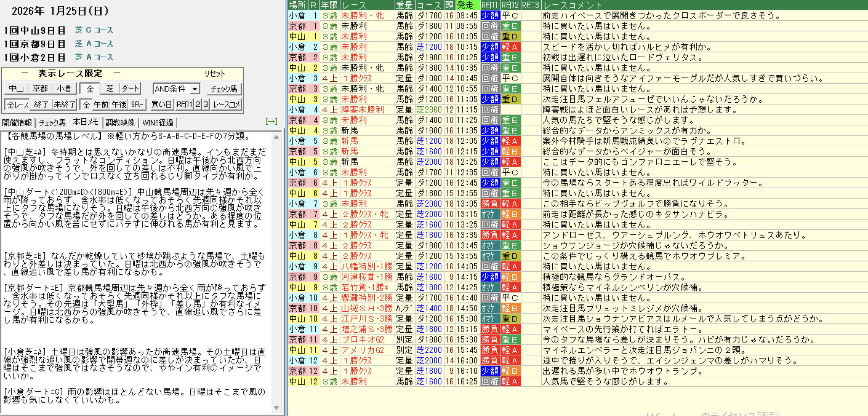Click the scroll up arrow of memo panel
The image size is (868, 416).
276,137
